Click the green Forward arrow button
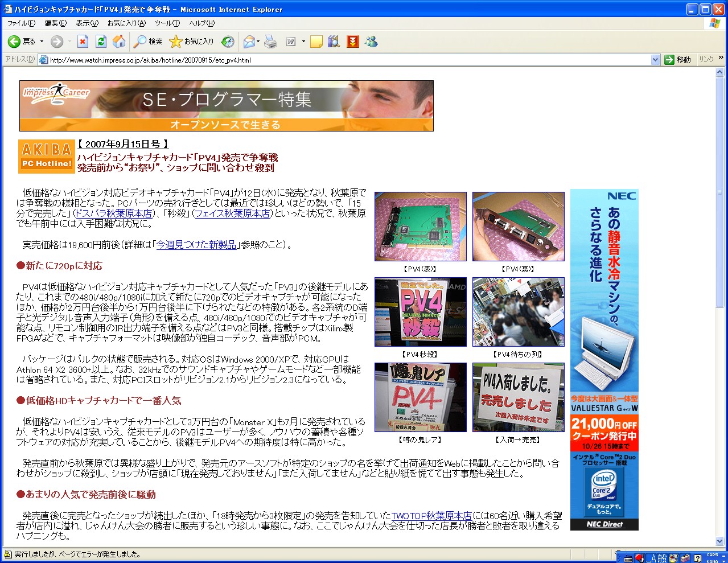 (56, 42)
